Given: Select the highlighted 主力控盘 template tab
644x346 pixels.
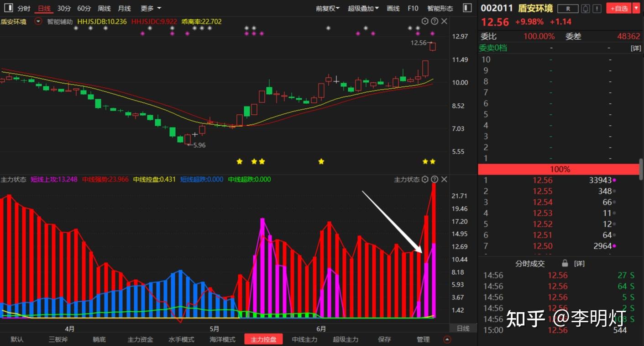Looking at the screenshot, I should point(263,339).
